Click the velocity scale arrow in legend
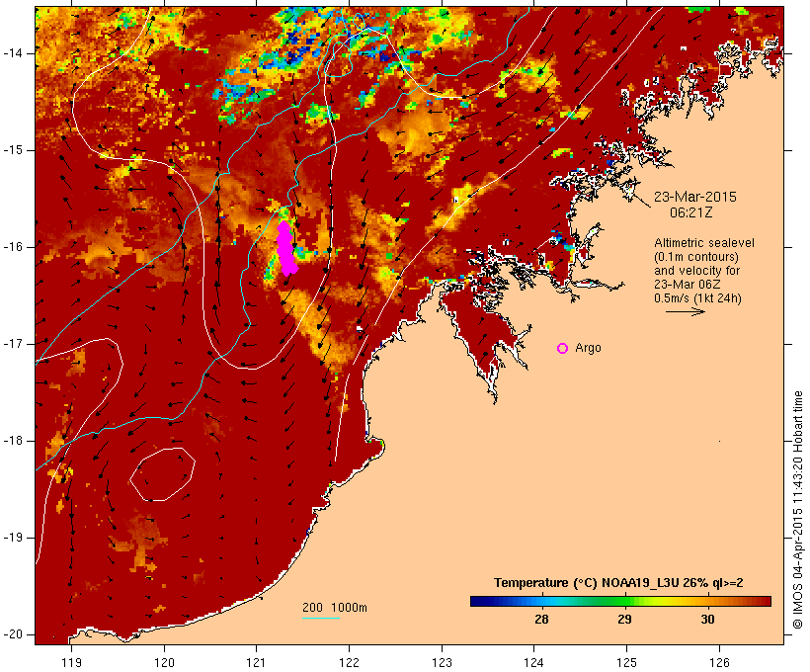Screen dimensions: 810x672 (685, 311)
